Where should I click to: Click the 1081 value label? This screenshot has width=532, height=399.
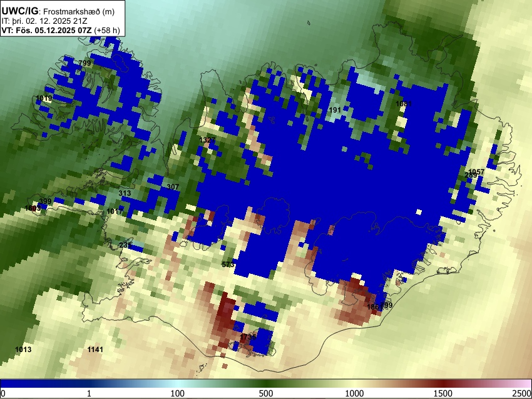[404, 104]
